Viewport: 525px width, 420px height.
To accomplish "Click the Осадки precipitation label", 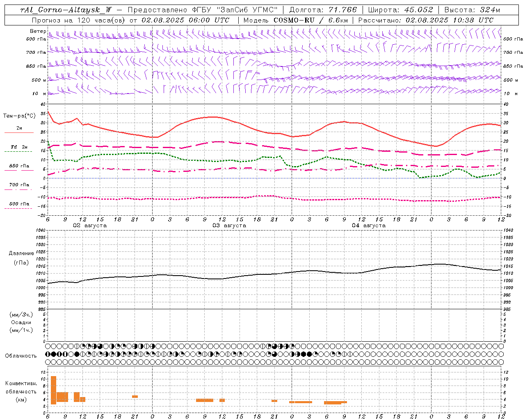I will pyautogui.click(x=21, y=322).
